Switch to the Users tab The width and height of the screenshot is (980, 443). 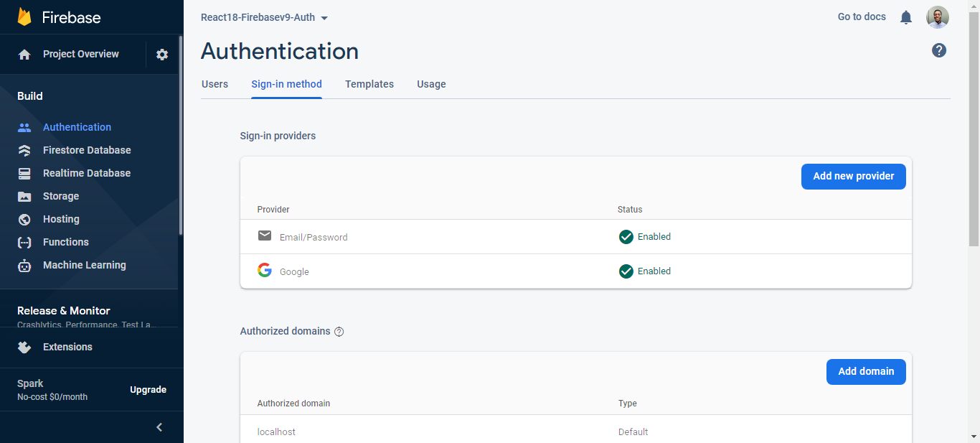[x=215, y=84]
